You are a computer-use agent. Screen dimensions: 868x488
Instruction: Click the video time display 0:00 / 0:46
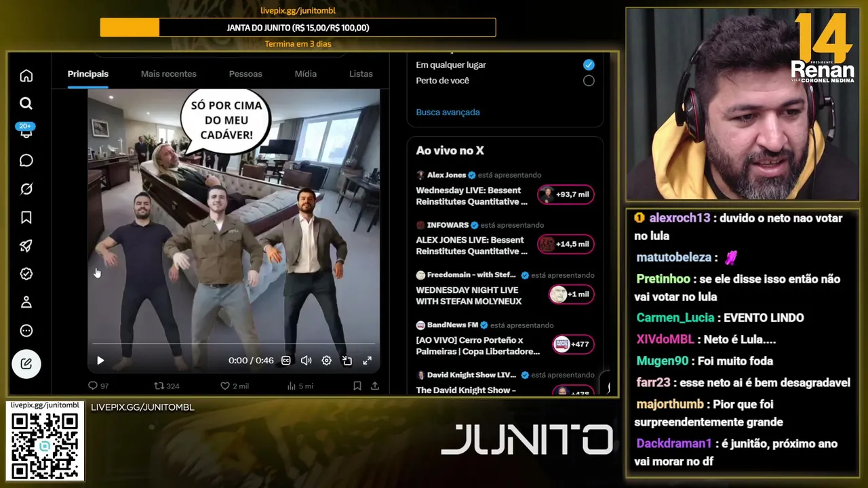coord(251,361)
